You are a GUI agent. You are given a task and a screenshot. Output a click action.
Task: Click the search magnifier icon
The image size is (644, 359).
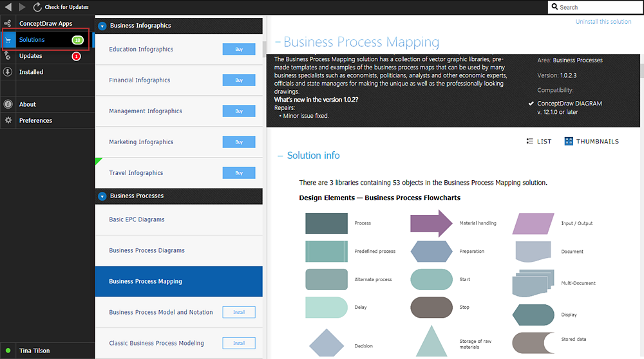coord(554,7)
